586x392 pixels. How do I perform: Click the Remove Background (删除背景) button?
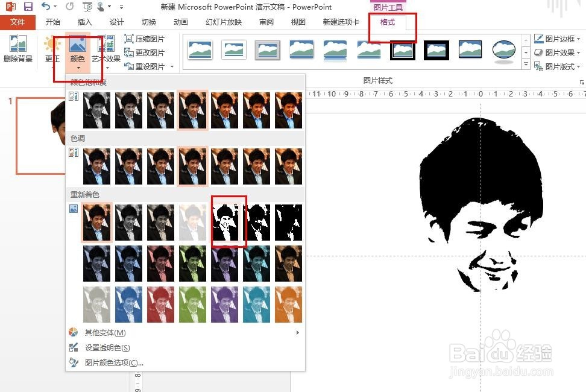[17, 49]
